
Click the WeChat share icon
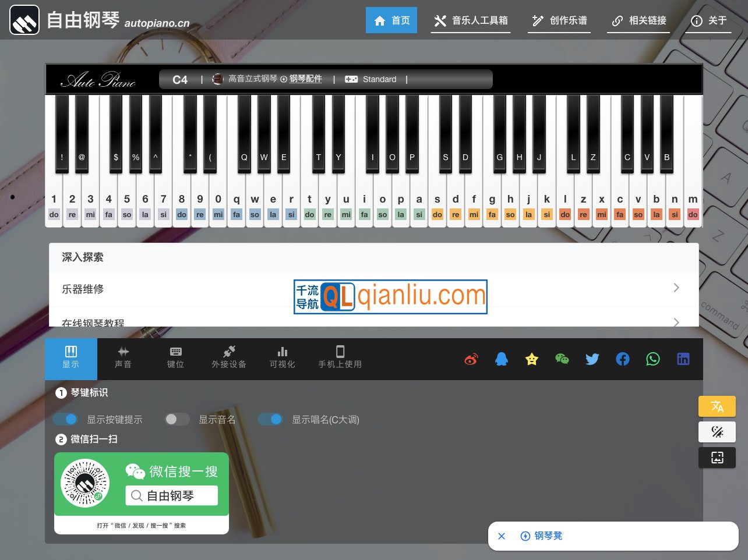[562, 359]
